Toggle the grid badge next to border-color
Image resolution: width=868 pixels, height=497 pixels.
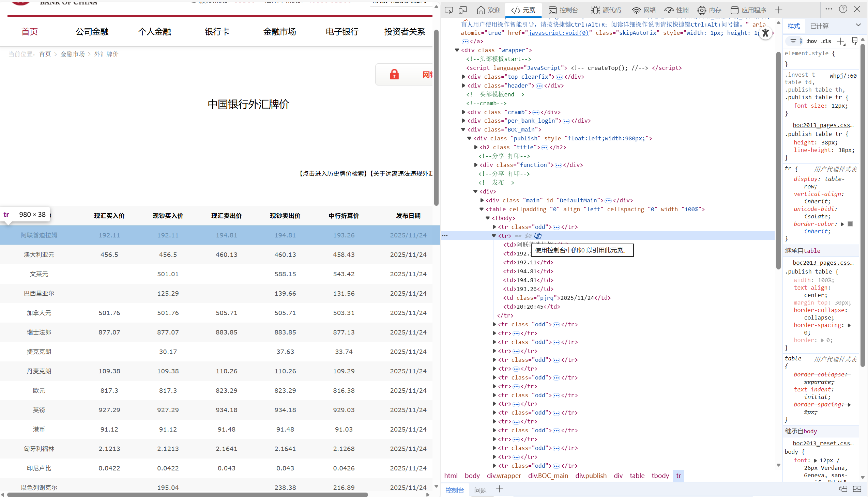click(843, 224)
